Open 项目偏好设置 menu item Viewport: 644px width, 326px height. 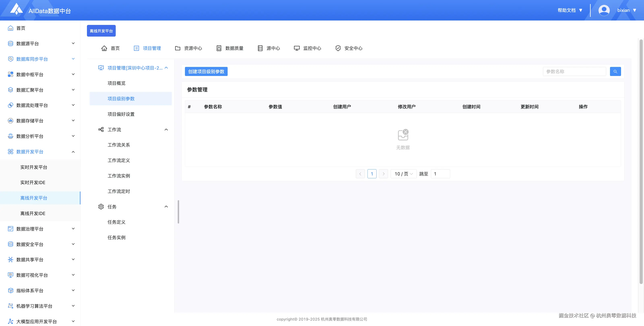click(x=121, y=114)
